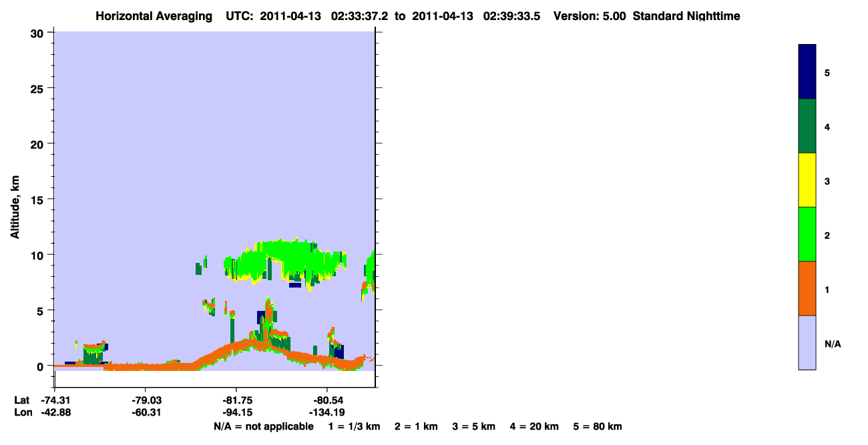This screenshot has width=868, height=445.
Task: Click the '5 = 80 km' legend text
Action: point(598,426)
